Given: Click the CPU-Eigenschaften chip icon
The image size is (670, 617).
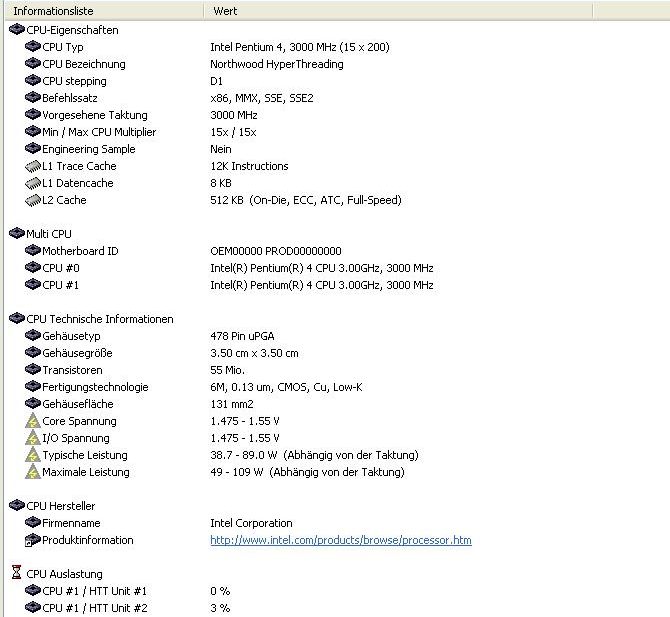Looking at the screenshot, I should (x=17, y=29).
